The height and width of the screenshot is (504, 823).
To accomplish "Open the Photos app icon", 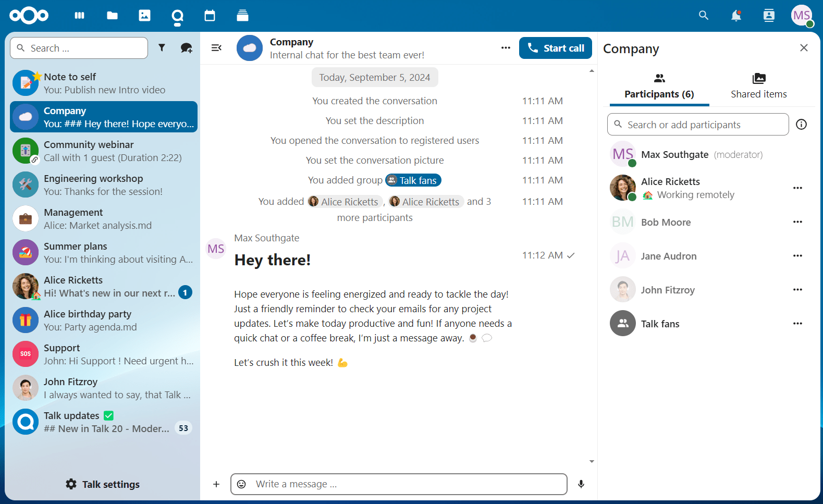I will (144, 16).
